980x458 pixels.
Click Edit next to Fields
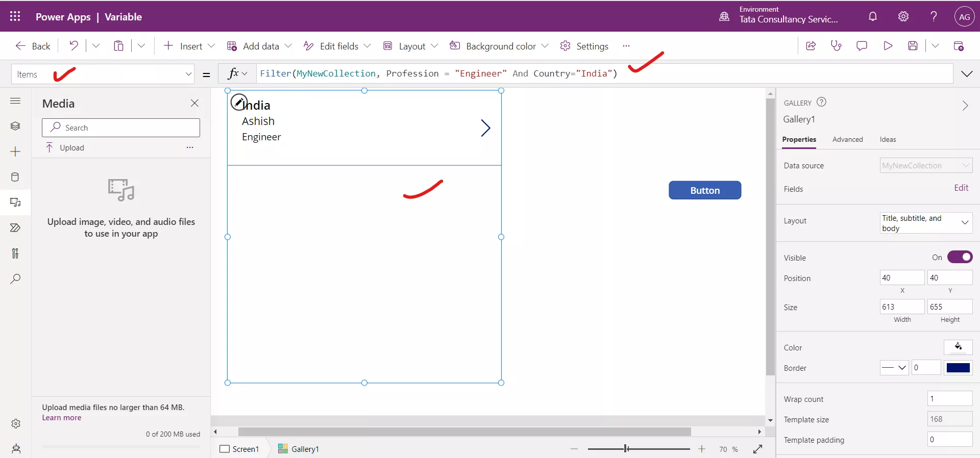(961, 188)
